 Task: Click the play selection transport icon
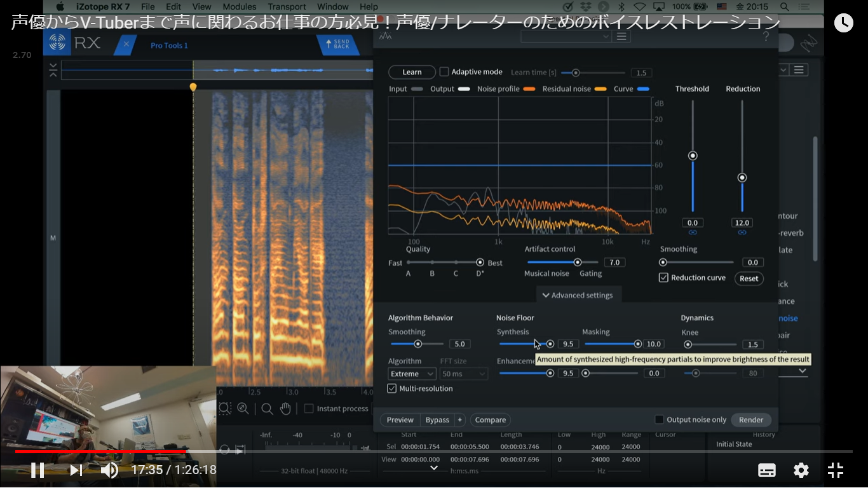(x=240, y=450)
